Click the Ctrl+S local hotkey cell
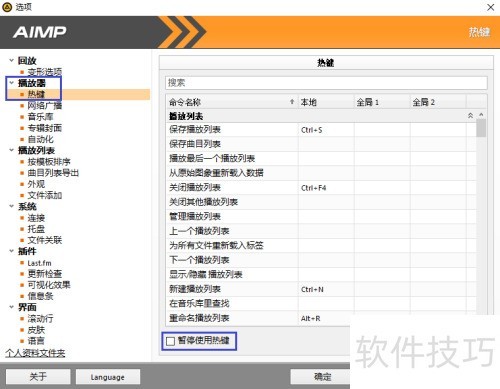This screenshot has height=389, width=500. point(326,130)
